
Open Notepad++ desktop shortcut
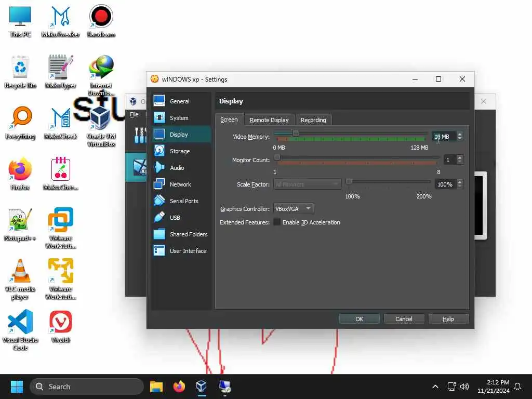(20, 224)
